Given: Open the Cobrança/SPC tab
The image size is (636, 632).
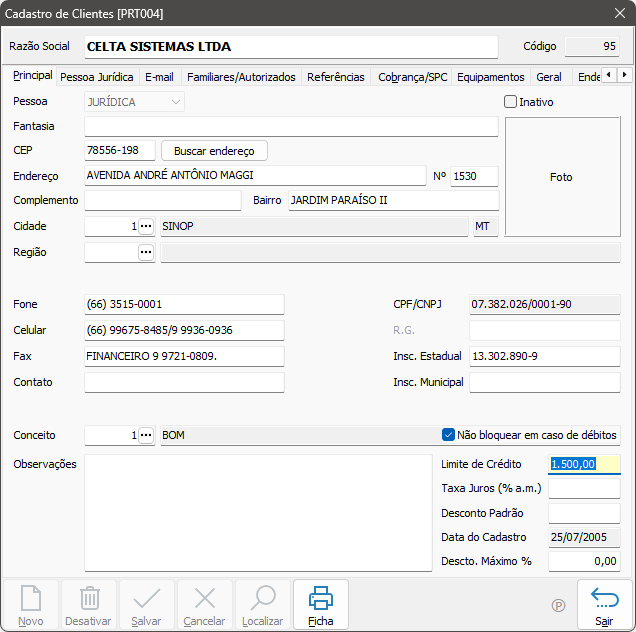Looking at the screenshot, I should 413,77.
